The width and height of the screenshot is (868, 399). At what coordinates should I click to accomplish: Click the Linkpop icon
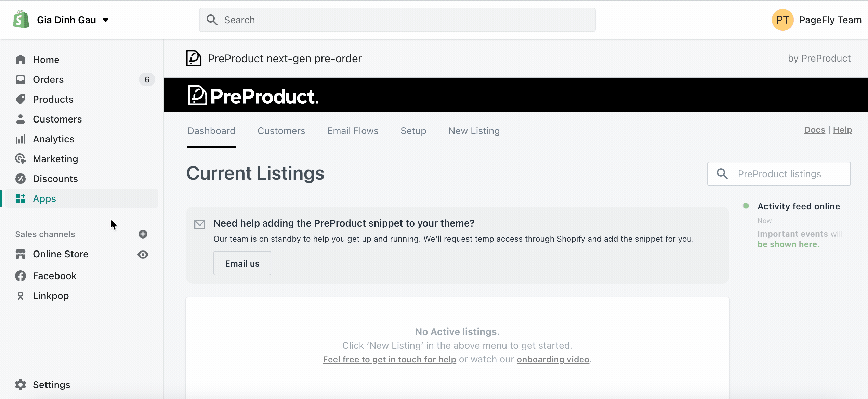[x=21, y=296]
